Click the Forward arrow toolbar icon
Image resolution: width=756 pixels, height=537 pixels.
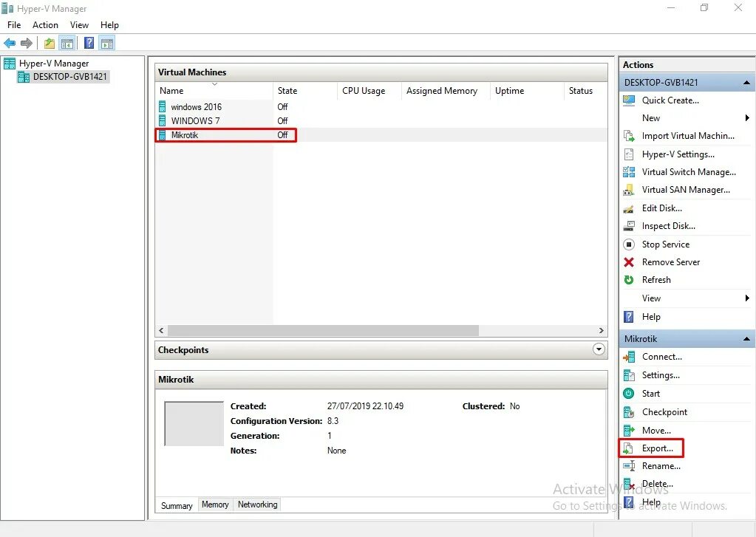(27, 44)
